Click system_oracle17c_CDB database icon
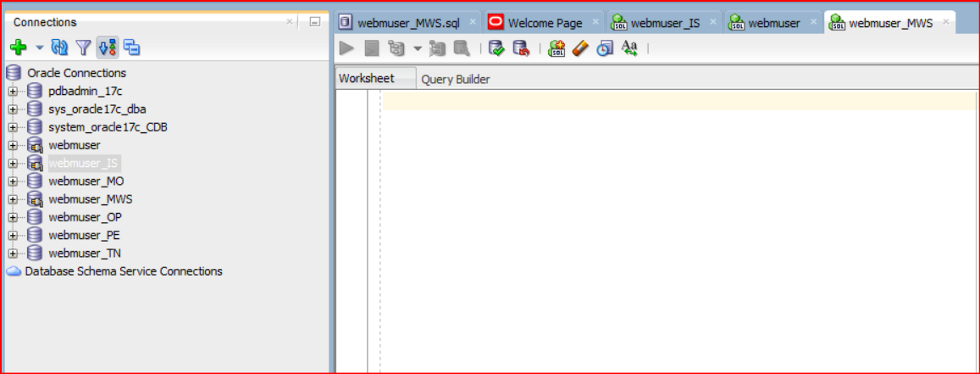 point(35,127)
